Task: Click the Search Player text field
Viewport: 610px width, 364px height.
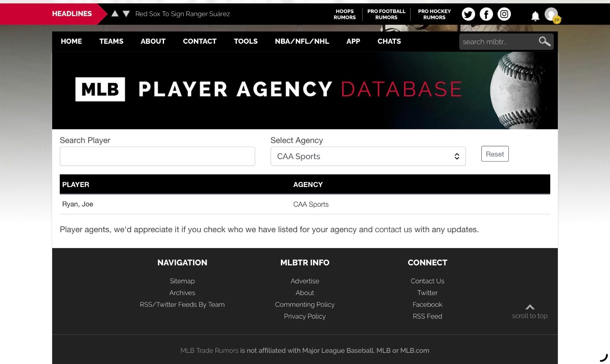Action: (157, 156)
